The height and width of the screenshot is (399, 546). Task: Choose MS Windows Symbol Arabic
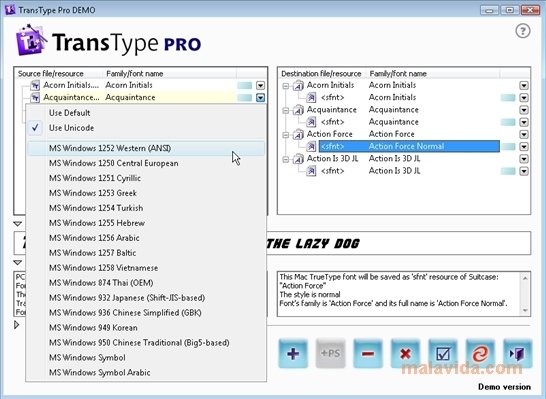click(146, 373)
